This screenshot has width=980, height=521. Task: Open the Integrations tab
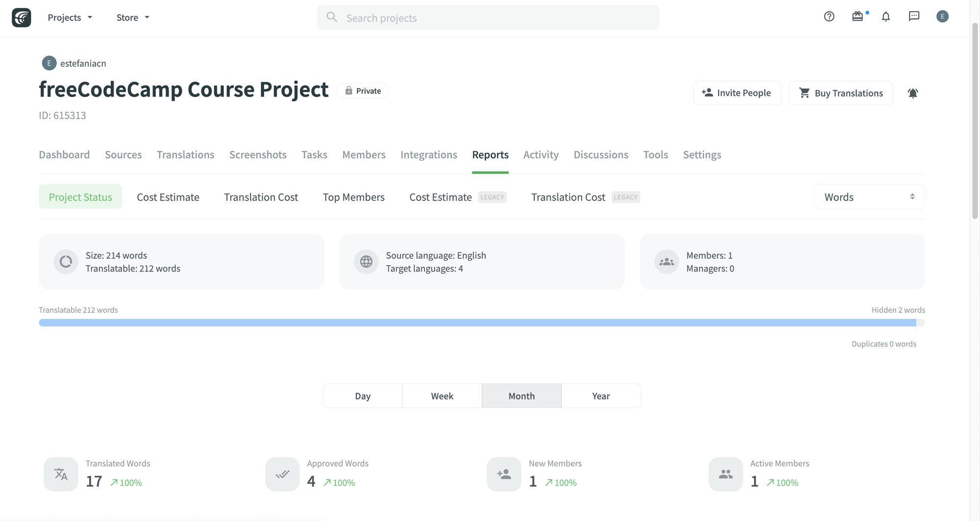[429, 155]
